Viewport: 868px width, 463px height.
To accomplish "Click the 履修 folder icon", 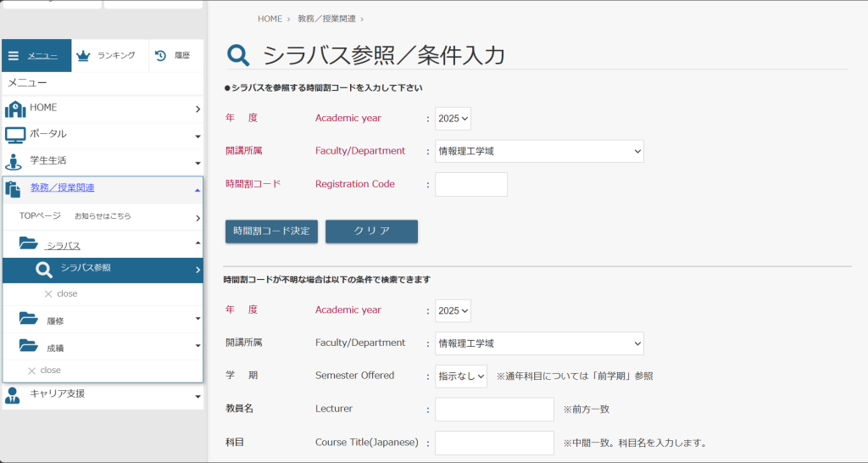I will pyautogui.click(x=29, y=320).
